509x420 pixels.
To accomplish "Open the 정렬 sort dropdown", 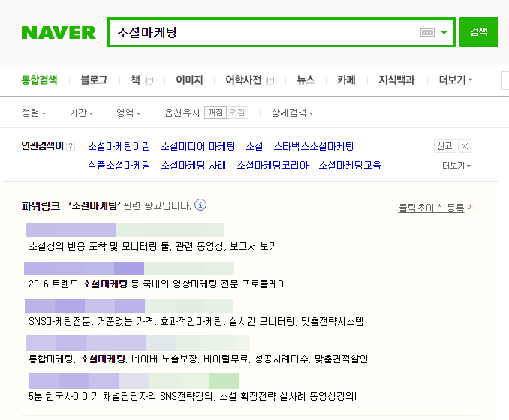I will [x=34, y=112].
